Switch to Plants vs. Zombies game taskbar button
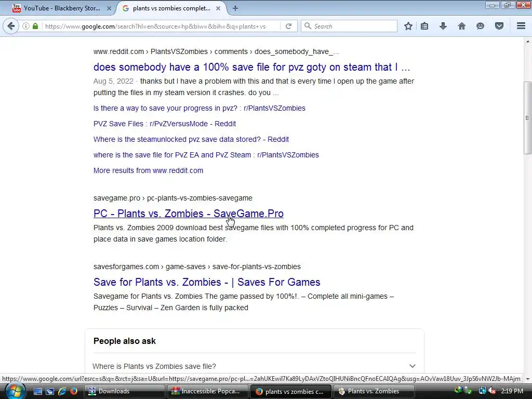The image size is (532, 399). point(374,392)
